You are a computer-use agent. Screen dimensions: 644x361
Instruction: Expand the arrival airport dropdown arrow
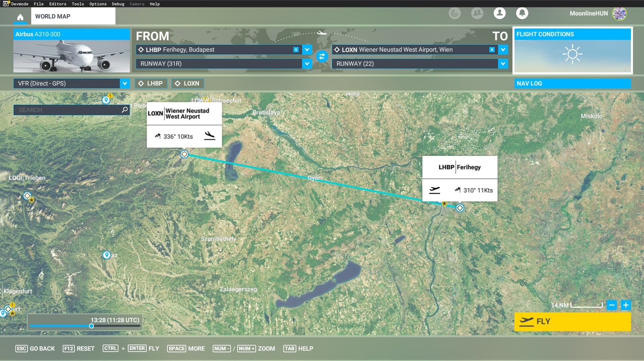pyautogui.click(x=503, y=50)
